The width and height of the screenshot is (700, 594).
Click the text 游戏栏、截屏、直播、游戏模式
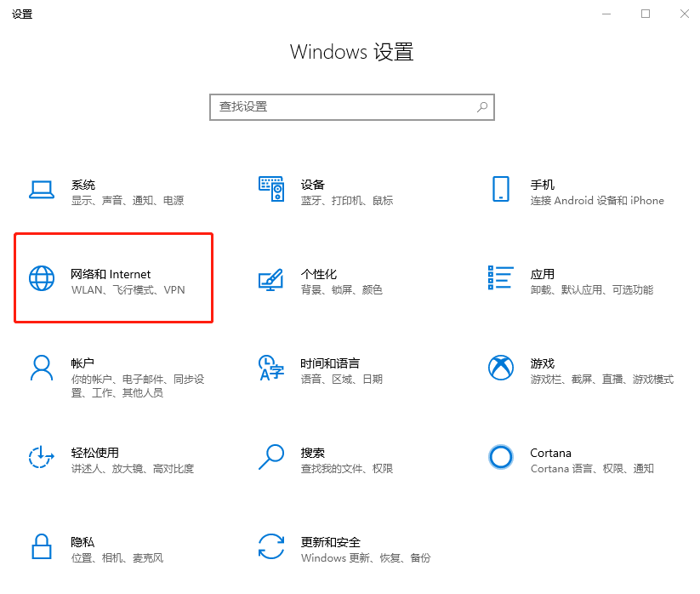602,380
